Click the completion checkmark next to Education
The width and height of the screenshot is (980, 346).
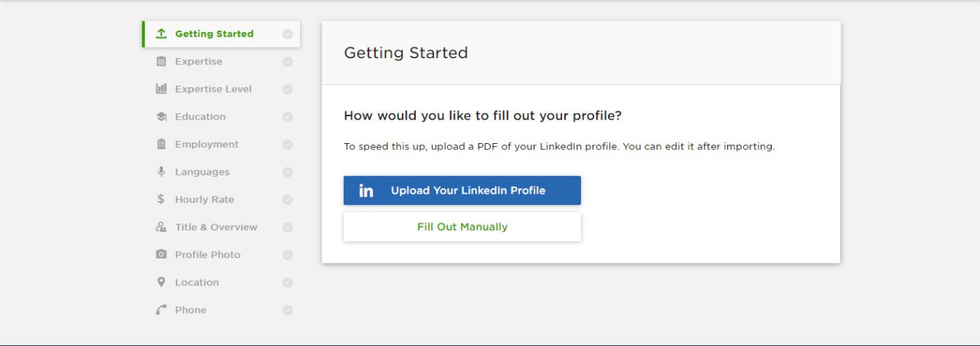click(x=287, y=117)
